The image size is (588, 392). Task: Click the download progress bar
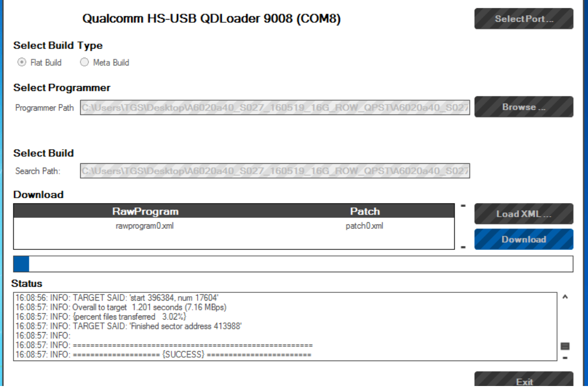293,264
